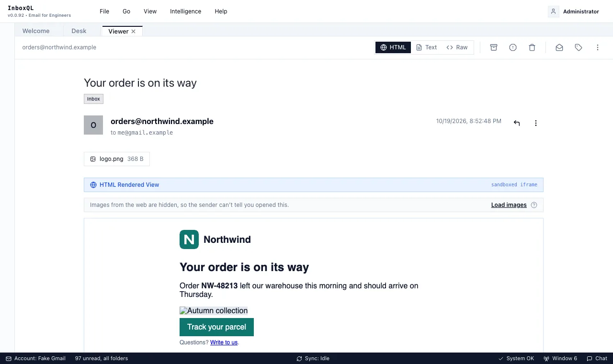The image size is (613, 364).
Task: Follow the Write to us link
Action: tap(224, 342)
